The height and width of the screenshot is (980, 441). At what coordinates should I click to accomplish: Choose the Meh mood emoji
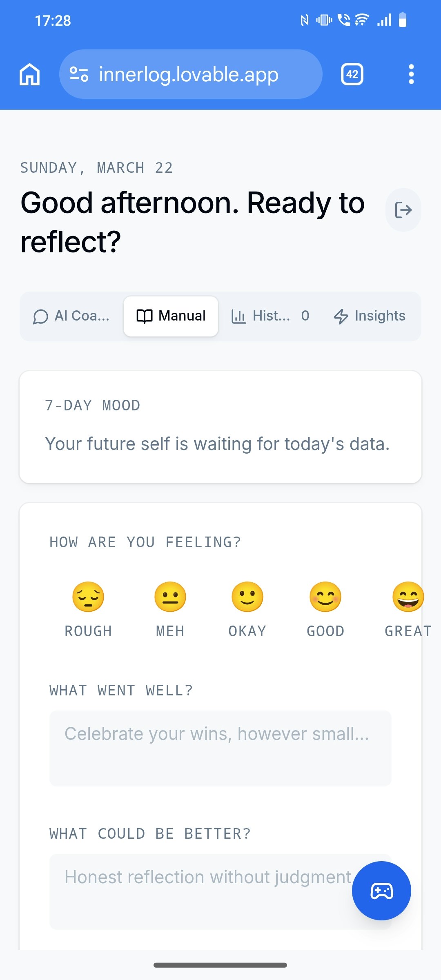170,597
